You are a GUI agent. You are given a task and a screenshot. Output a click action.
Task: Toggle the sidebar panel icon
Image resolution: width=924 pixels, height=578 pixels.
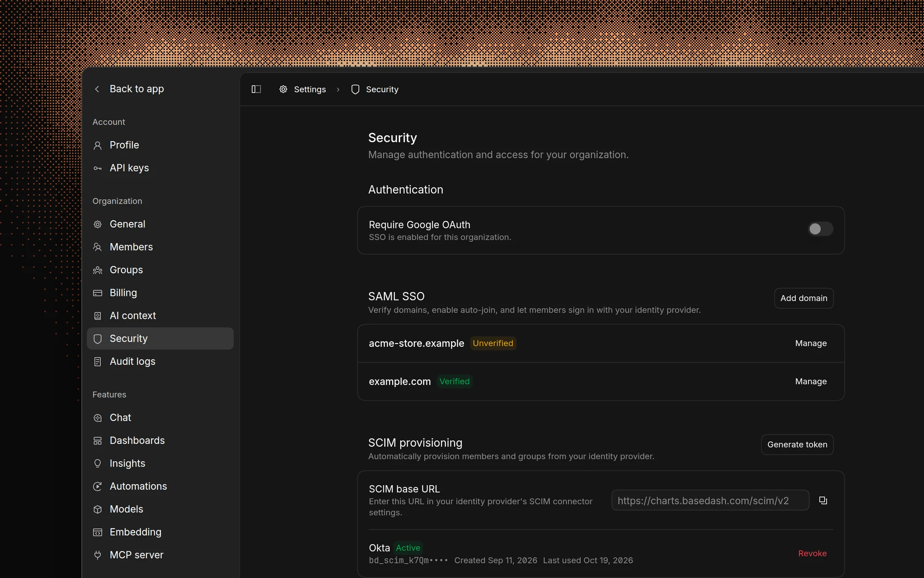[256, 89]
